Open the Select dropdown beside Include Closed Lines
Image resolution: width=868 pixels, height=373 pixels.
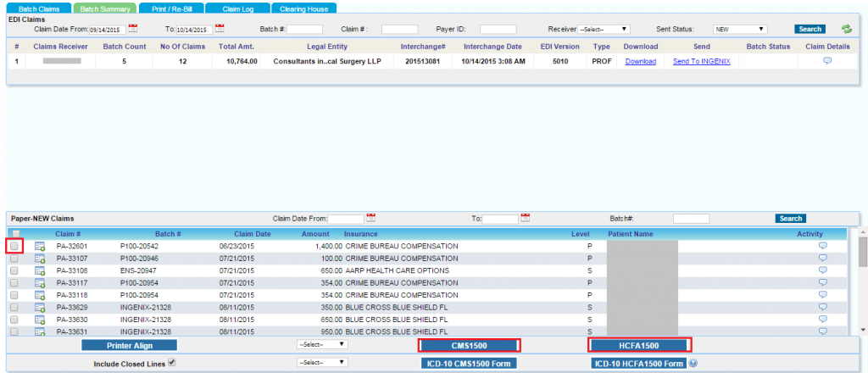pos(322,363)
